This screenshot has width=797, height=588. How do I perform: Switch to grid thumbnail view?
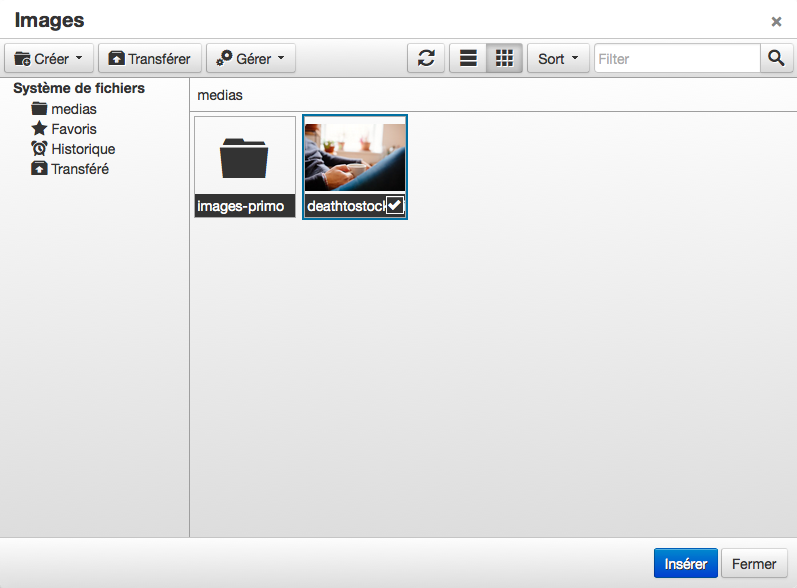[504, 58]
